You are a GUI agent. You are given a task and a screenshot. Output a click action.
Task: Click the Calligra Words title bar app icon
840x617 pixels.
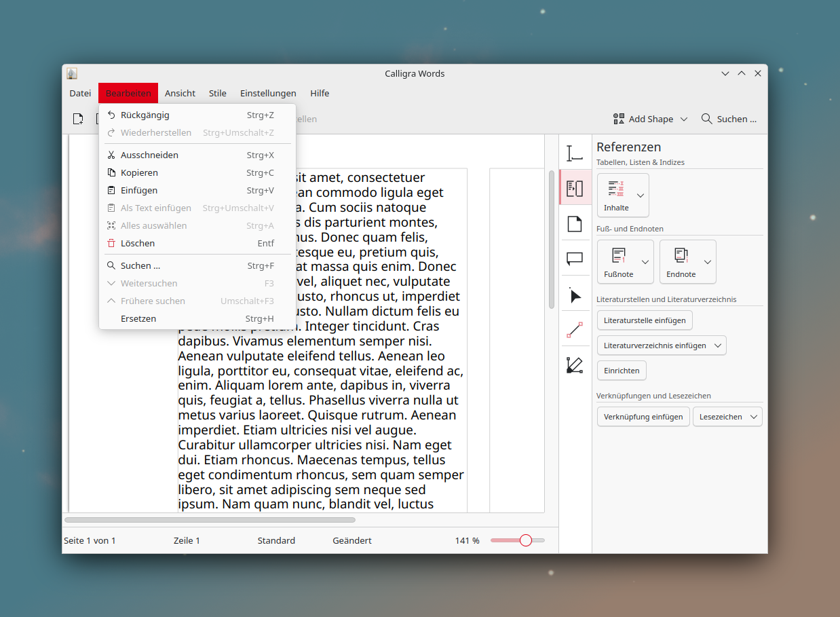(x=72, y=73)
